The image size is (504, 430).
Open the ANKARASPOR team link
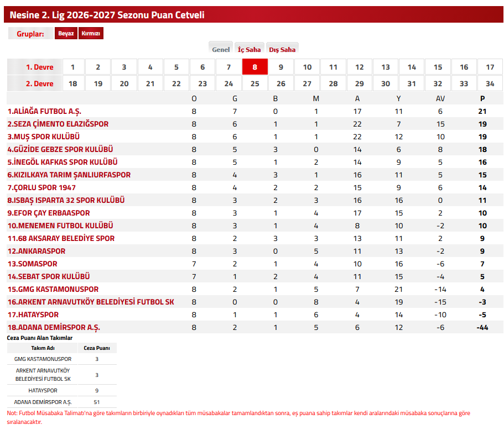coord(37,251)
